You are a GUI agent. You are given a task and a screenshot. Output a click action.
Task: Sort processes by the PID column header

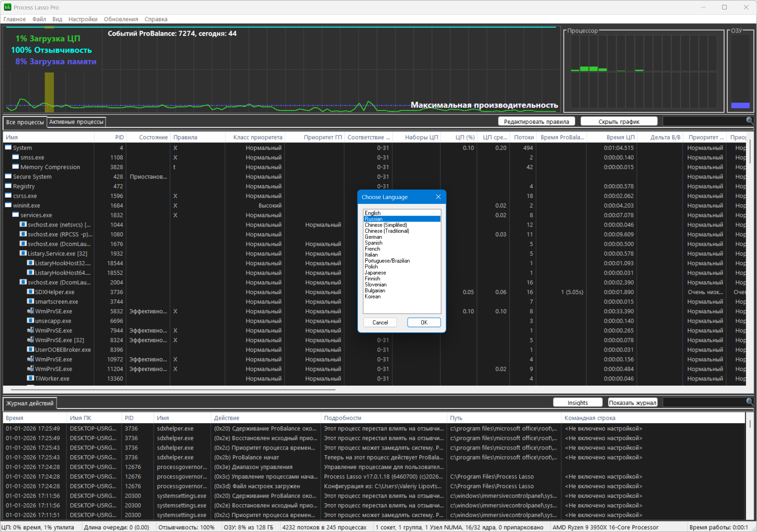point(119,137)
